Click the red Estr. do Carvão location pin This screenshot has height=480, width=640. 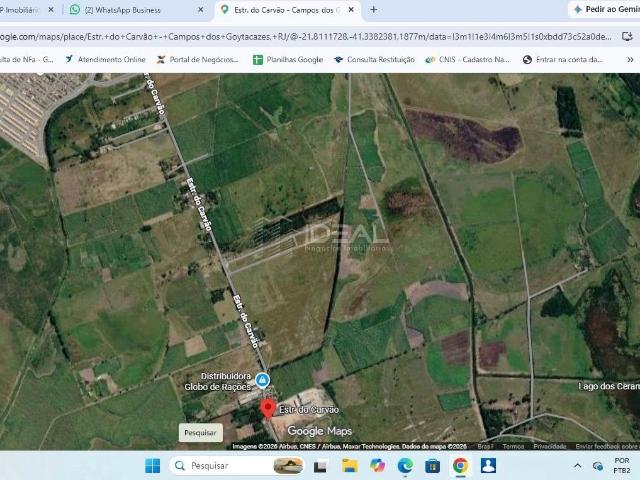pos(268,409)
